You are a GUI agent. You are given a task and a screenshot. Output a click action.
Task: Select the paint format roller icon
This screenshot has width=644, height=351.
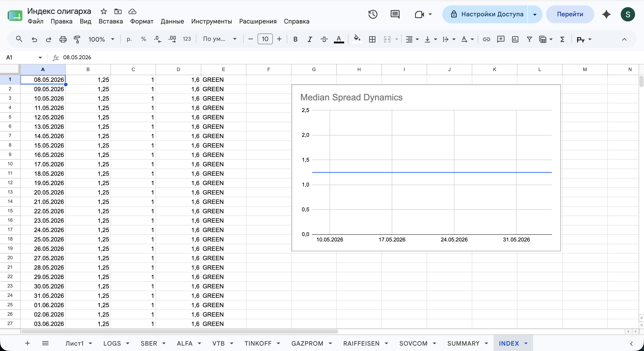[x=77, y=39]
